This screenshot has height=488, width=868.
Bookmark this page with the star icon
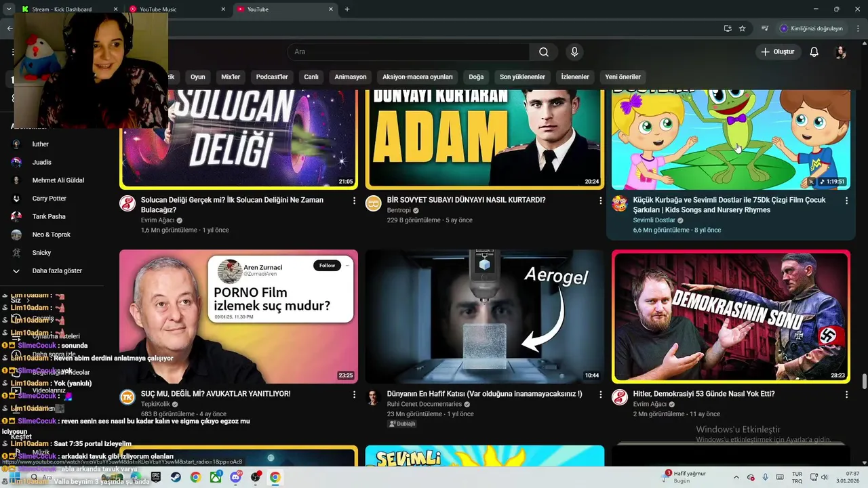click(x=742, y=28)
